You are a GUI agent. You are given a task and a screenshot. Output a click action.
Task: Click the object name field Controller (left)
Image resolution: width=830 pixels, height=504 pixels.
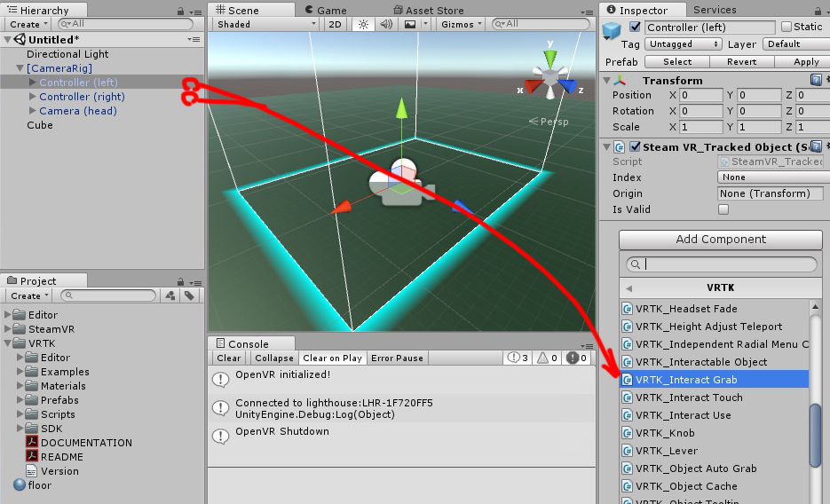click(710, 27)
